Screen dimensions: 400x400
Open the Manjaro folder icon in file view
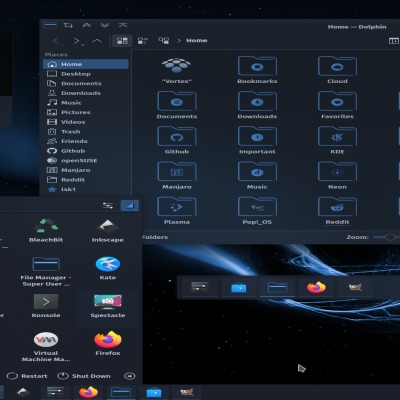coord(177,172)
